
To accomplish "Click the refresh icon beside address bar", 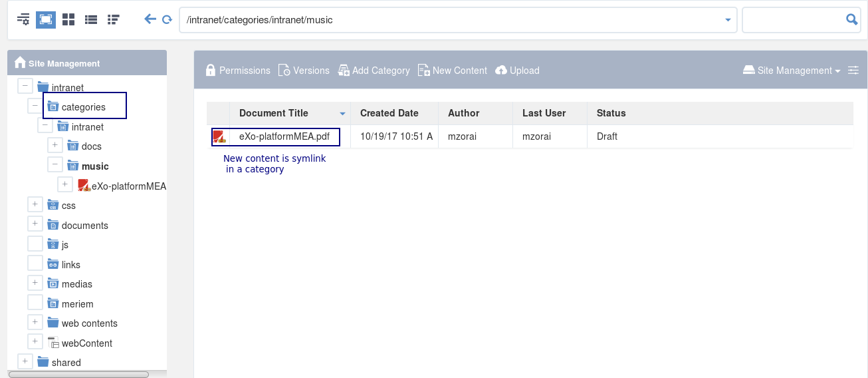I will pyautogui.click(x=167, y=20).
